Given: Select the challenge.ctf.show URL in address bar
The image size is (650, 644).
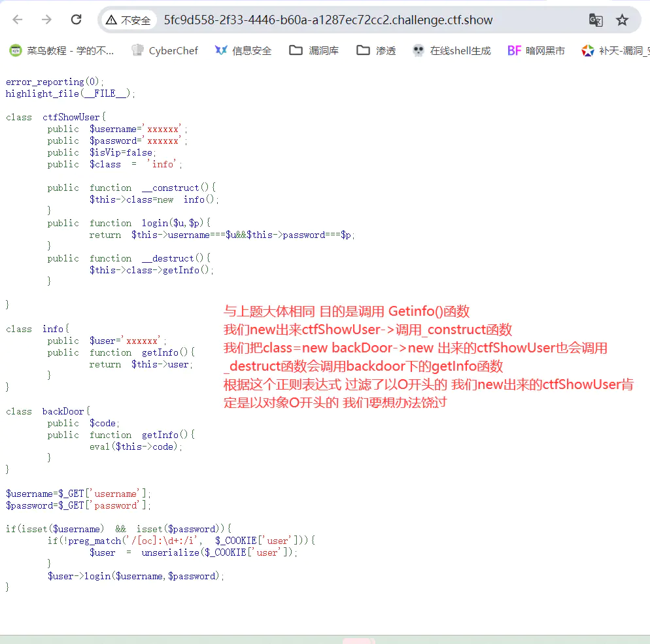Looking at the screenshot, I should pyautogui.click(x=328, y=20).
